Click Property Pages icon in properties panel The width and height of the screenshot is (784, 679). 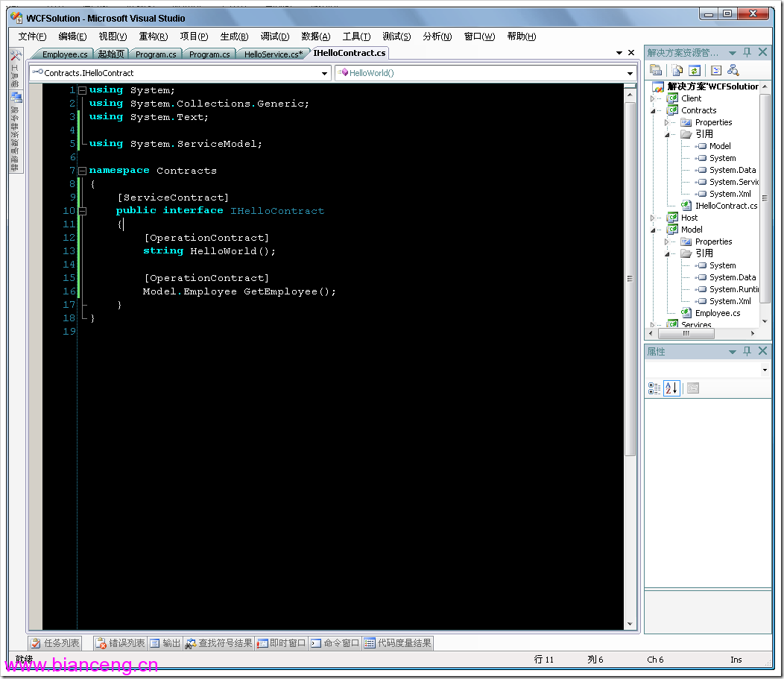click(693, 388)
